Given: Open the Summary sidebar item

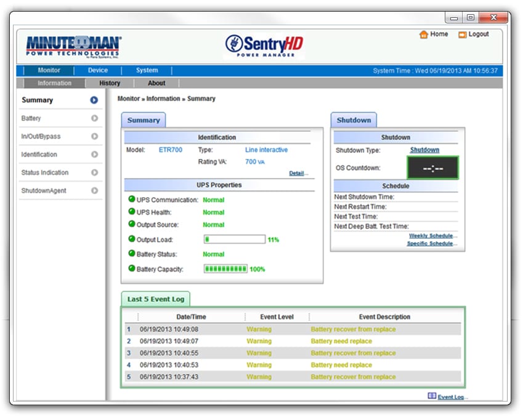Looking at the screenshot, I should coord(60,100).
